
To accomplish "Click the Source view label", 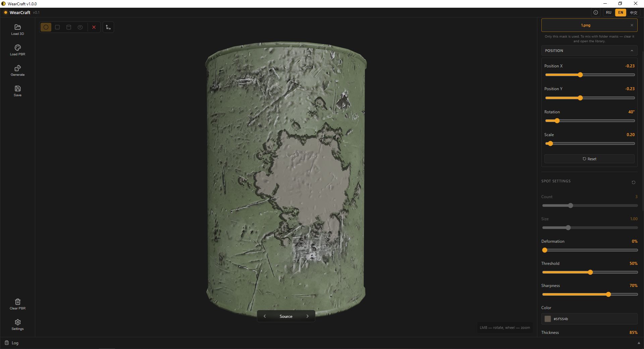I will (286, 316).
